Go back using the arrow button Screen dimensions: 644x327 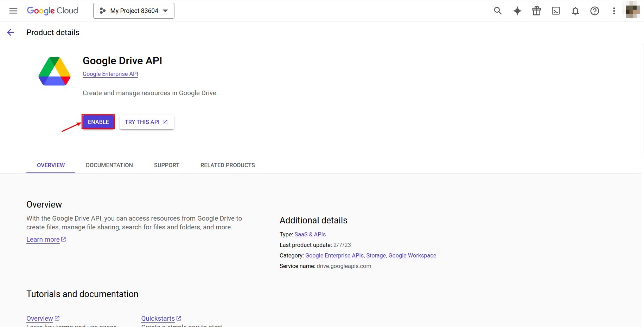click(11, 32)
